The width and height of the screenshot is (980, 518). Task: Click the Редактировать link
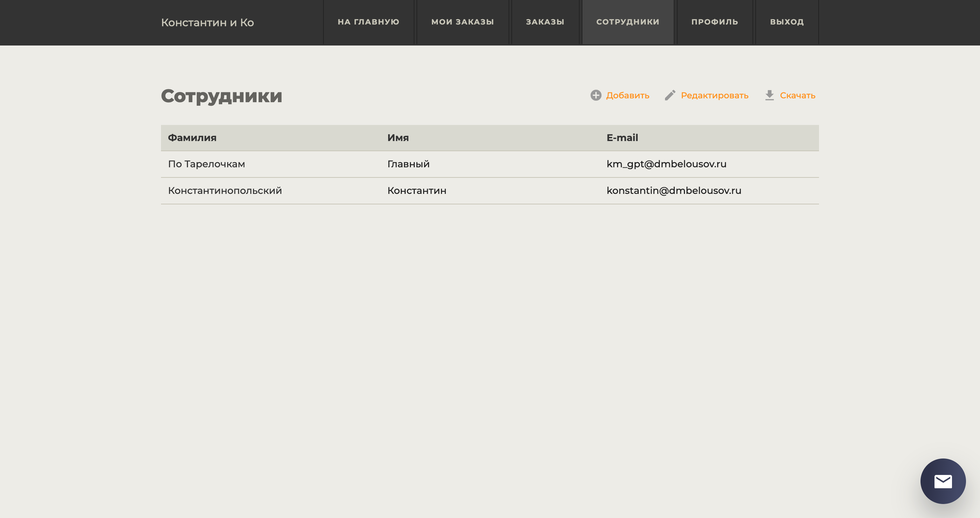[714, 96]
